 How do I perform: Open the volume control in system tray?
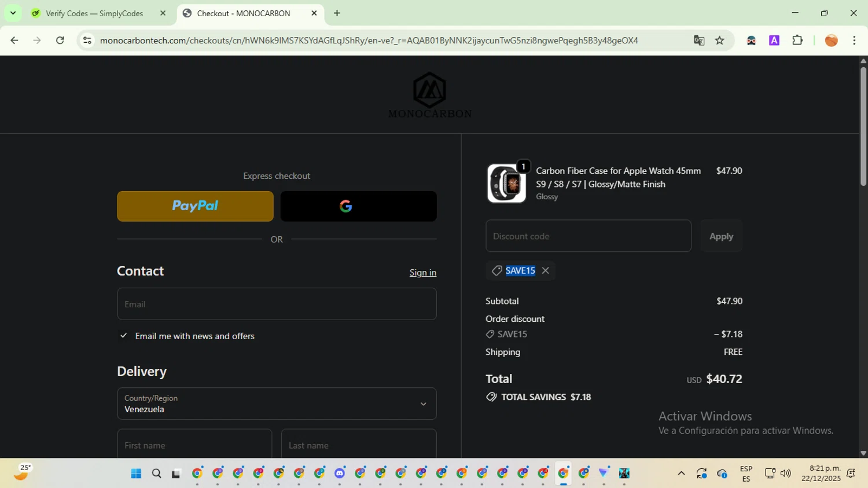click(785, 474)
